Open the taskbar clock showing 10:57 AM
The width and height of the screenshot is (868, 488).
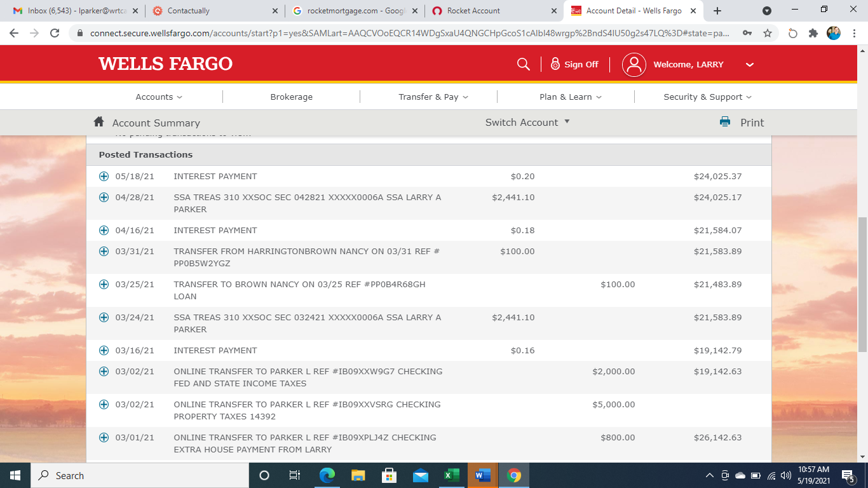[x=813, y=475]
